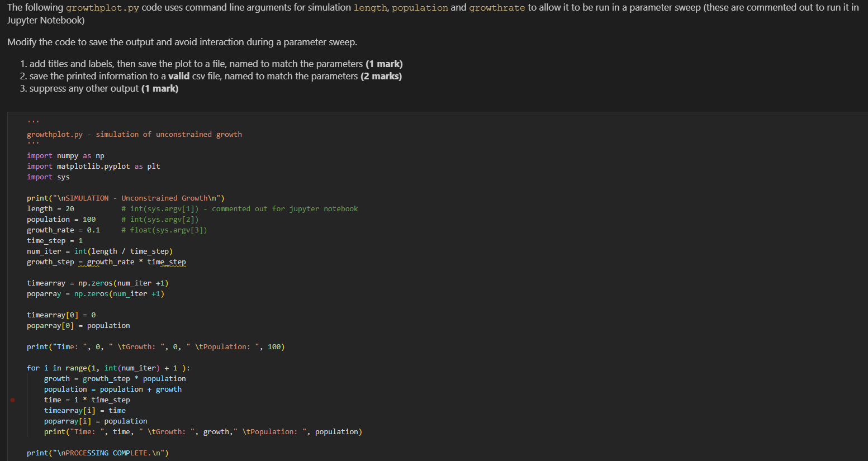
Task: Toggle the red breakpoint in the gutter
Action: 13,400
